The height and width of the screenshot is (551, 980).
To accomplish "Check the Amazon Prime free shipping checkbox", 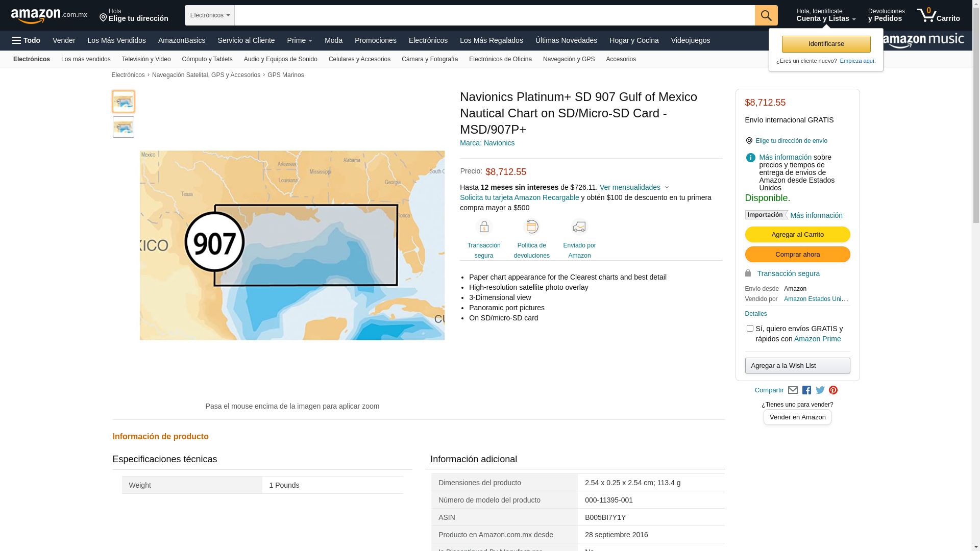I will 750,329.
